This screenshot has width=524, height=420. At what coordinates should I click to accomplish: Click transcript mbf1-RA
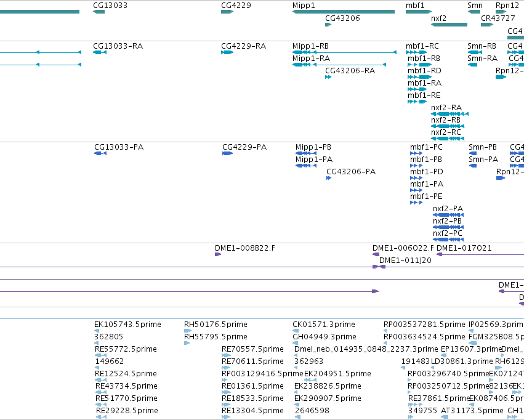point(417,89)
